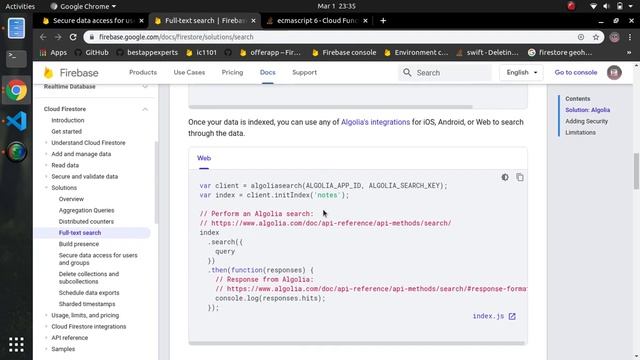
Task: Open the clock and calendar panel
Action: 336,6
